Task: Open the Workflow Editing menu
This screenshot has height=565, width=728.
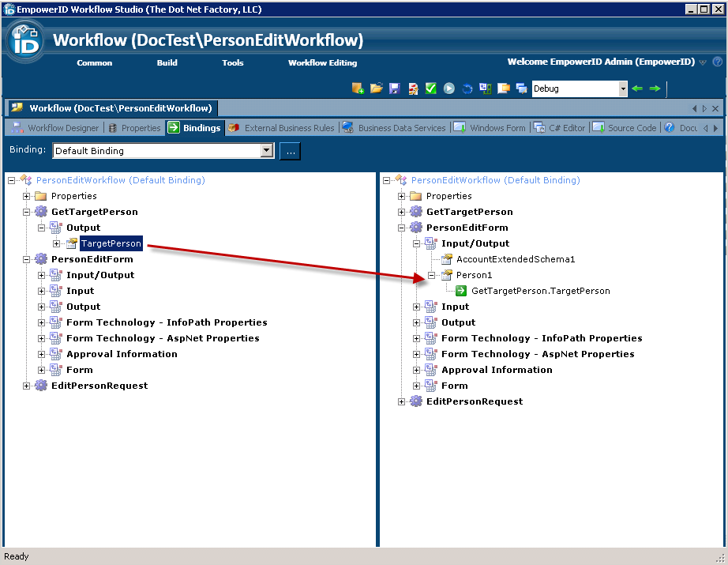Action: coord(322,62)
